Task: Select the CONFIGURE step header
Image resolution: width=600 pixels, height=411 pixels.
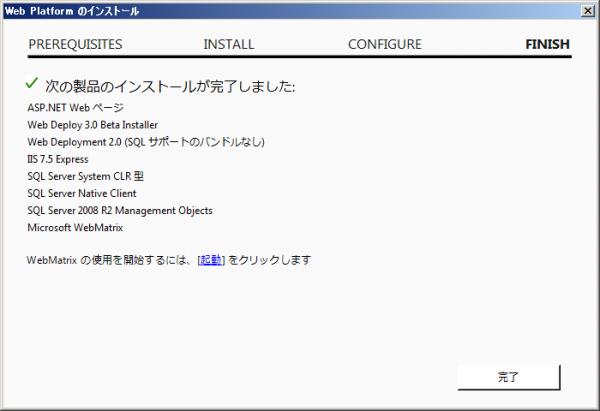Action: [x=384, y=44]
